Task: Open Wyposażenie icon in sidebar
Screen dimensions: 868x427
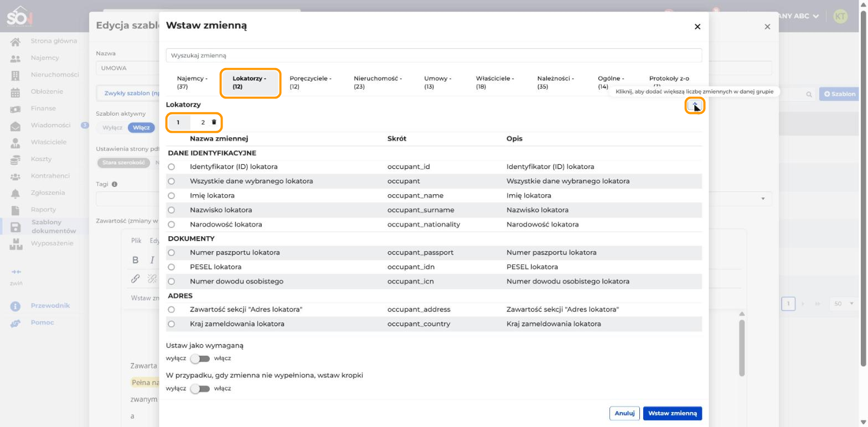Action: click(15, 244)
